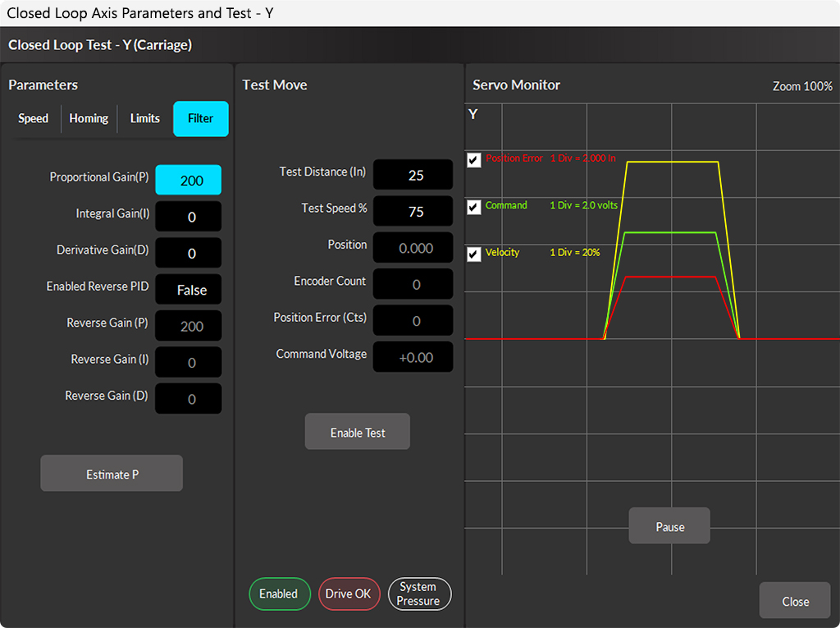This screenshot has width=840, height=628.
Task: Pause the Servo Monitor graph
Action: click(x=669, y=526)
